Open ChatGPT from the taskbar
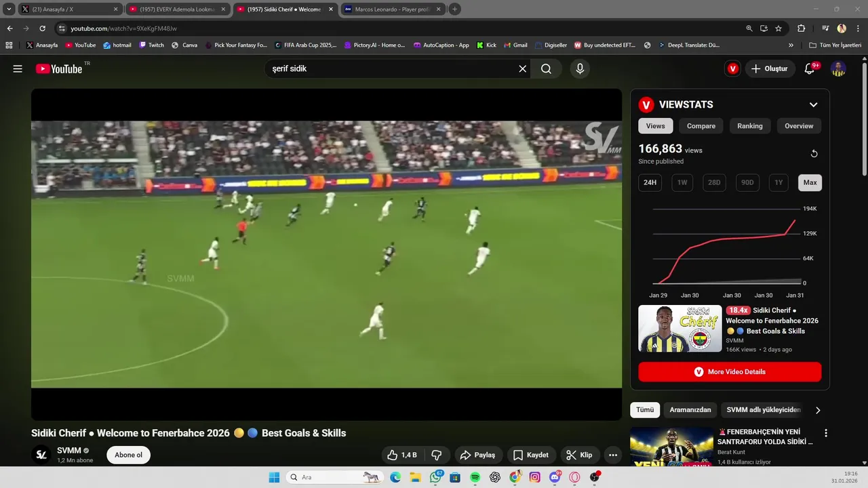Viewport: 868px width, 488px height. pyautogui.click(x=495, y=477)
